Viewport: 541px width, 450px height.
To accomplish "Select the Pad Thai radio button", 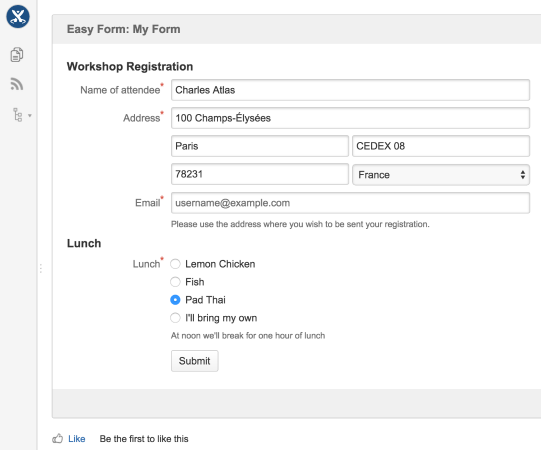I will (x=175, y=300).
